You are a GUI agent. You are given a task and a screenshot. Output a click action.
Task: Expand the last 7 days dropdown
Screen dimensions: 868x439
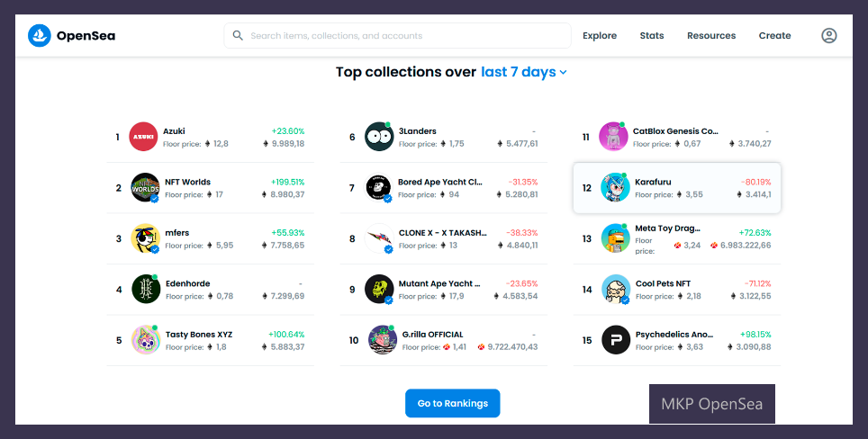(x=524, y=72)
